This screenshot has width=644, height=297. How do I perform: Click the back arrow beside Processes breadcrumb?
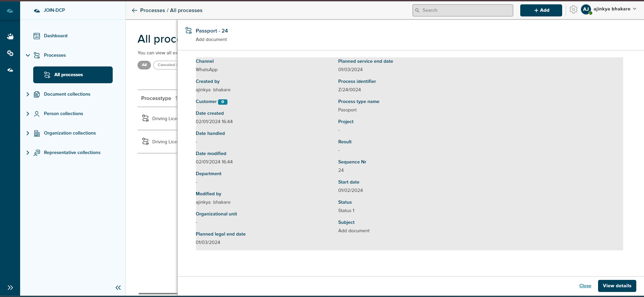pyautogui.click(x=135, y=10)
